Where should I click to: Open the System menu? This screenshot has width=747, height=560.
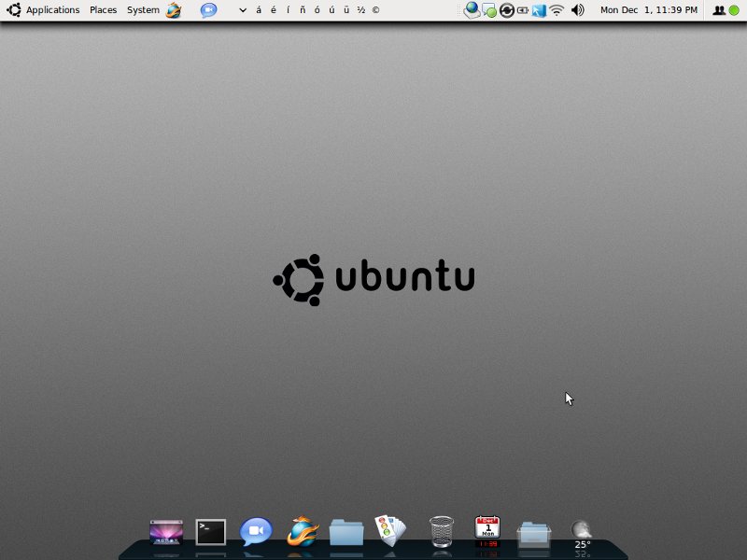(143, 10)
